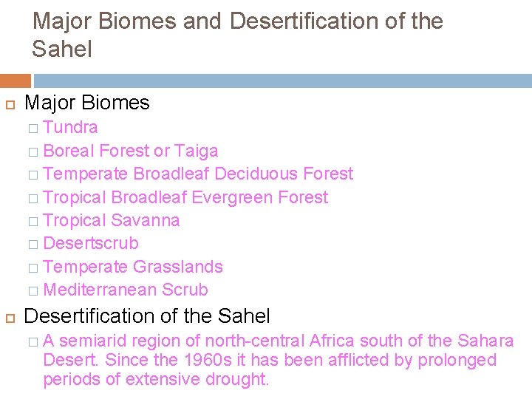
Task: Click the Tundra list item text
Action: tap(70, 128)
